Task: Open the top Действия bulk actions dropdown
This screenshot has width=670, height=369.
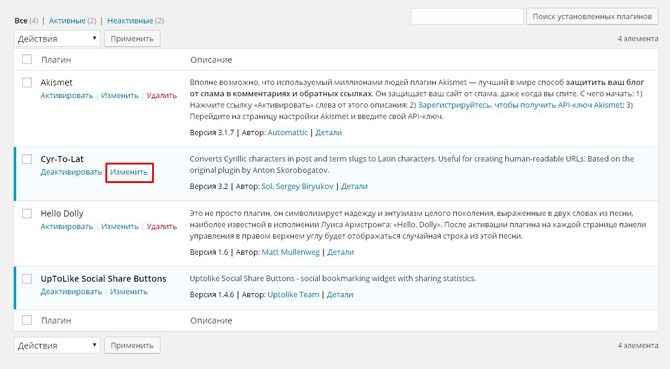Action: pos(57,38)
